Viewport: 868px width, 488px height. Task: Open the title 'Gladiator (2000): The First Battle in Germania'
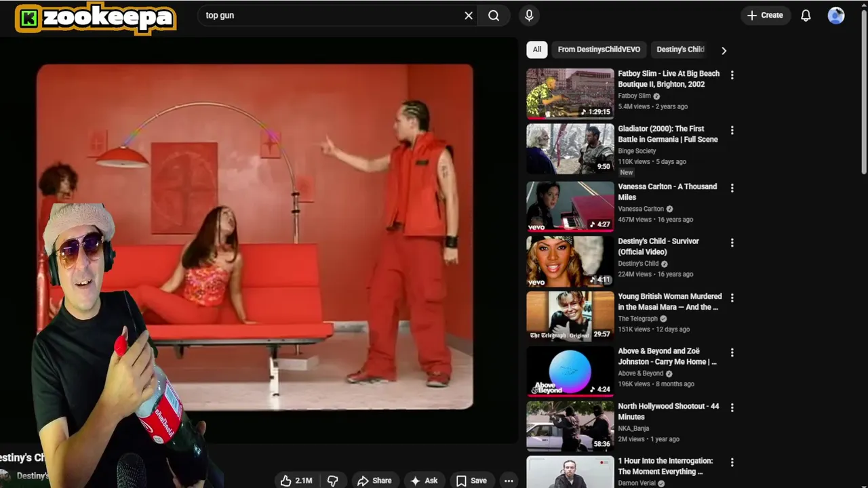tap(668, 134)
